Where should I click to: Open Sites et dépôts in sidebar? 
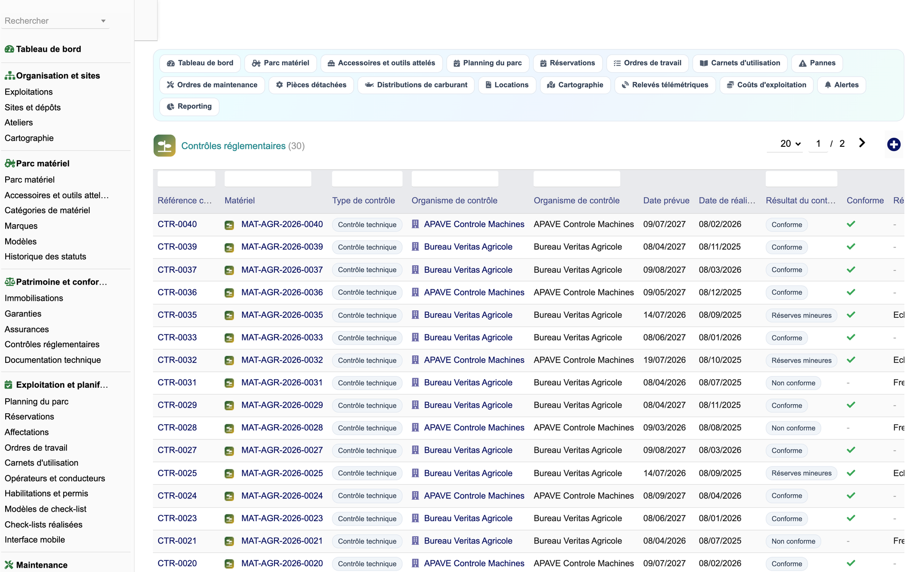tap(32, 107)
